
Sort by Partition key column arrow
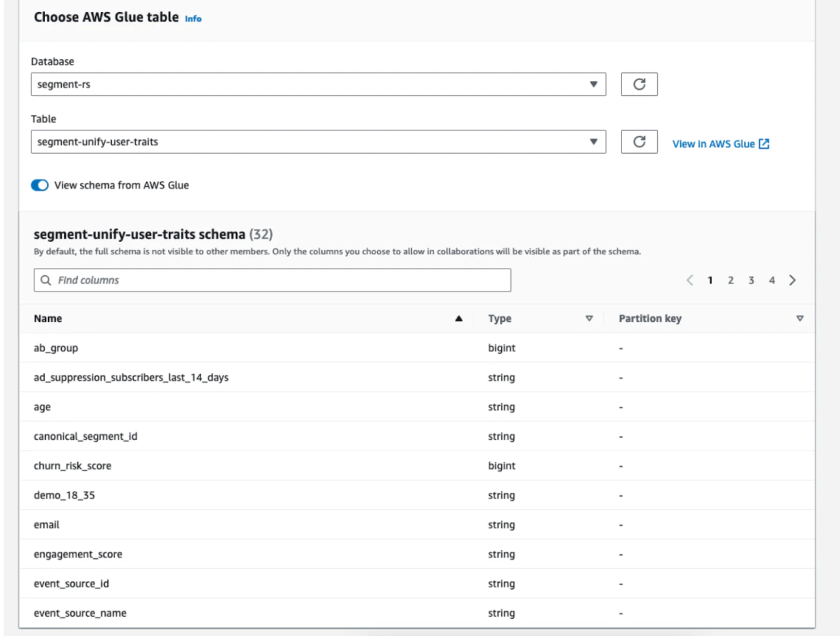coord(800,319)
